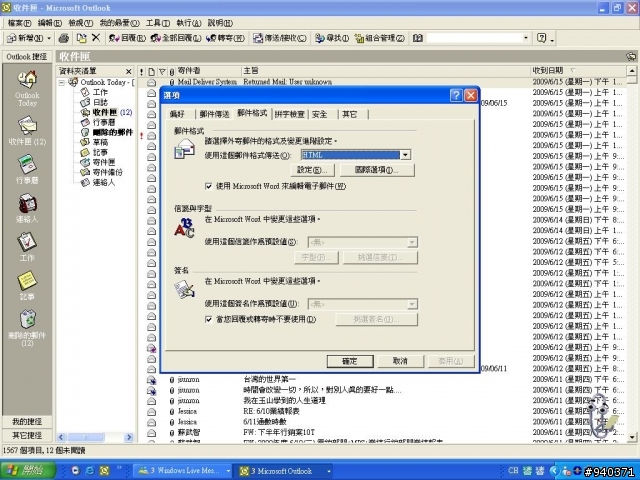Viewport: 640px width, 480px height.
Task: Click the Delete X toolbar icon
Action: click(96, 38)
